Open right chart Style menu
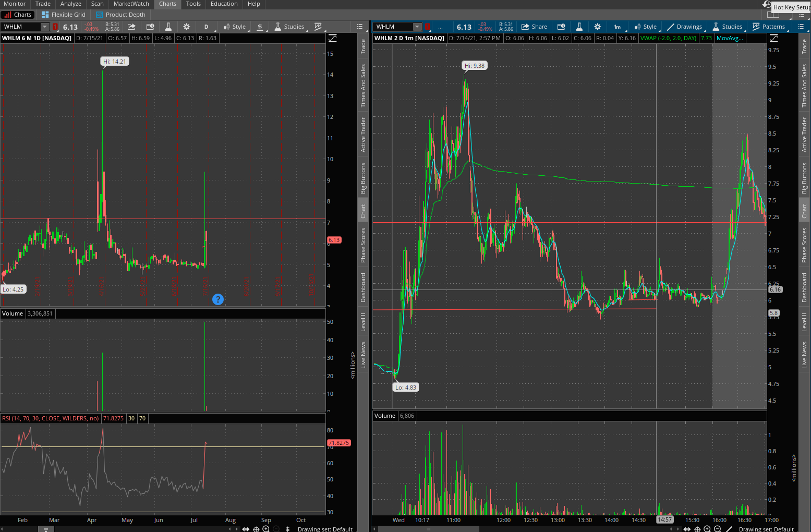The image size is (811, 532). [x=646, y=27]
